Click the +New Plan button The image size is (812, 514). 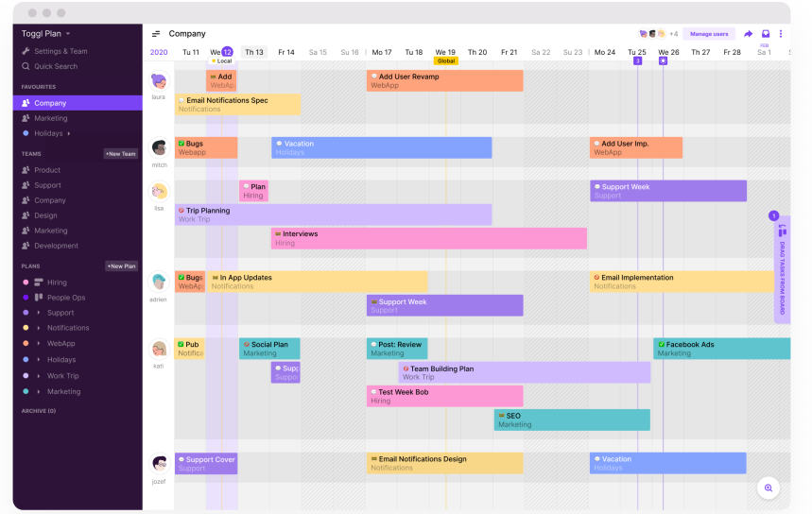(122, 266)
